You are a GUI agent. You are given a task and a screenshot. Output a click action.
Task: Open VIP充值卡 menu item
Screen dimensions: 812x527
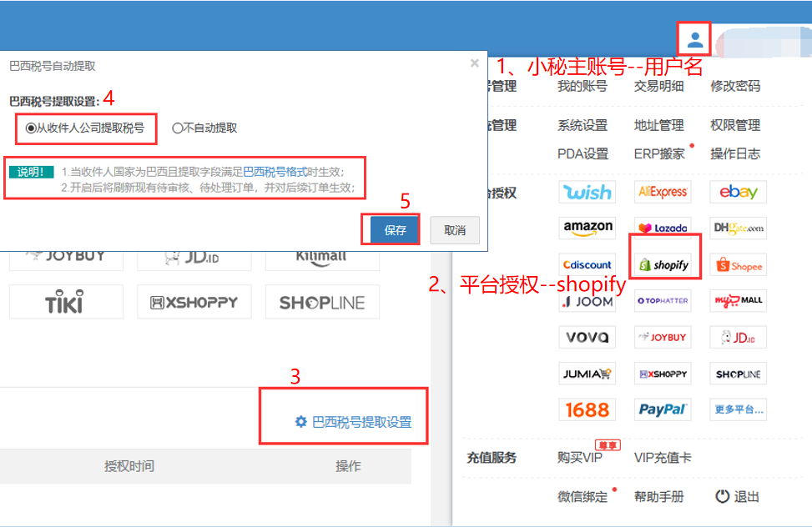663,458
